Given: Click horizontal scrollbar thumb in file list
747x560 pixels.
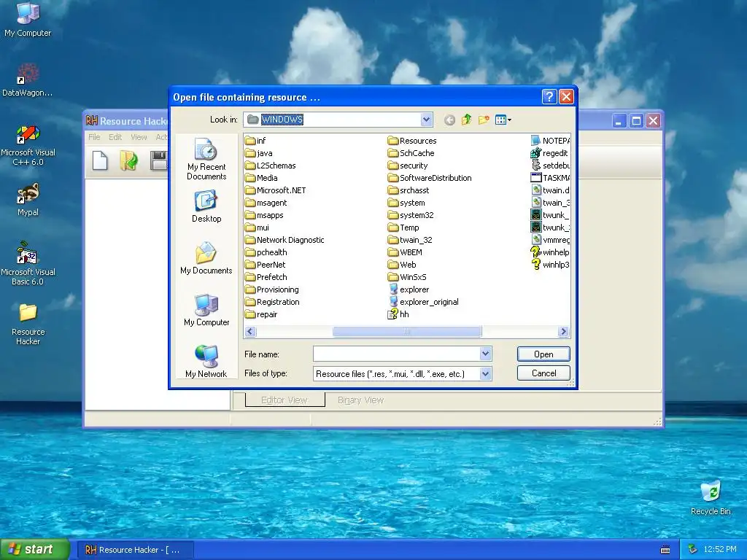Looking at the screenshot, I should click(x=407, y=332).
